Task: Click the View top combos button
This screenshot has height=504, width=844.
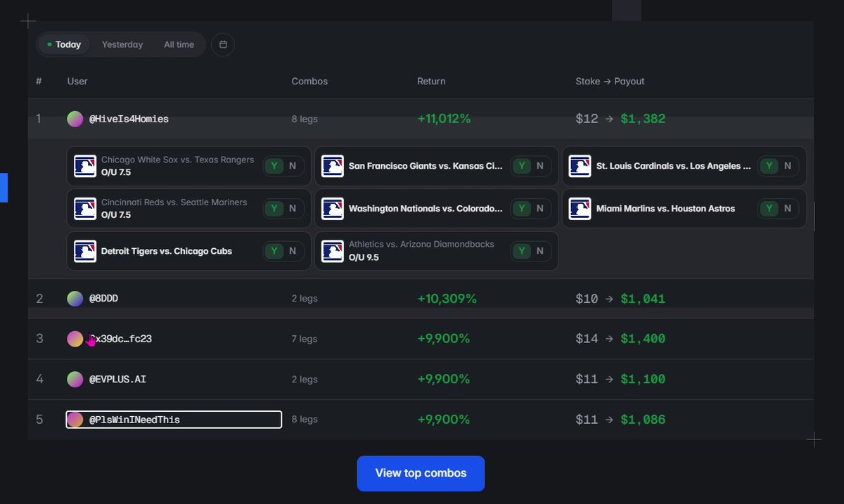Action: click(x=421, y=473)
